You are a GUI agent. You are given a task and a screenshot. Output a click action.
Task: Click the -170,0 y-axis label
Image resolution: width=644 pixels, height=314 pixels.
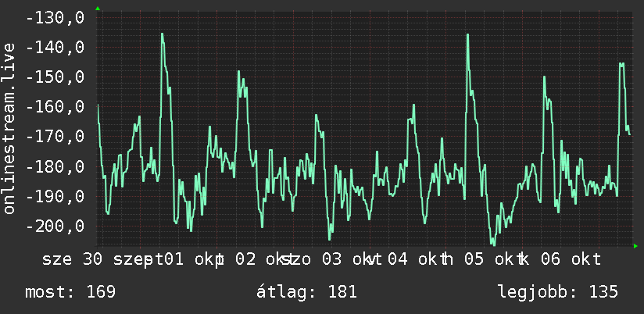(x=55, y=137)
